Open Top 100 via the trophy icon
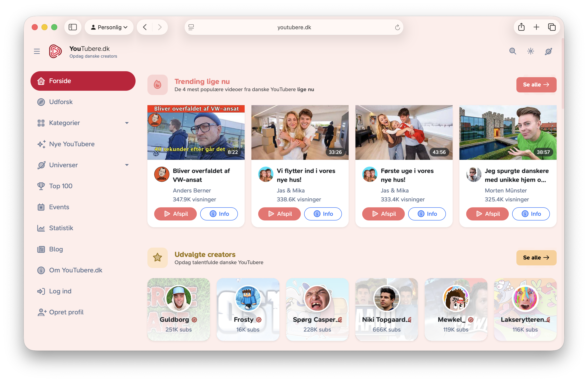This screenshot has width=588, height=382. [x=41, y=186]
